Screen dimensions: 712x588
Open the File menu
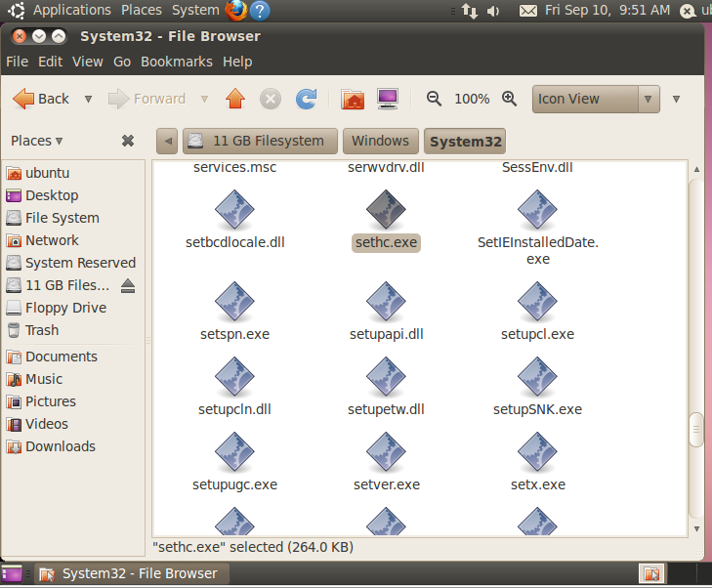click(17, 62)
